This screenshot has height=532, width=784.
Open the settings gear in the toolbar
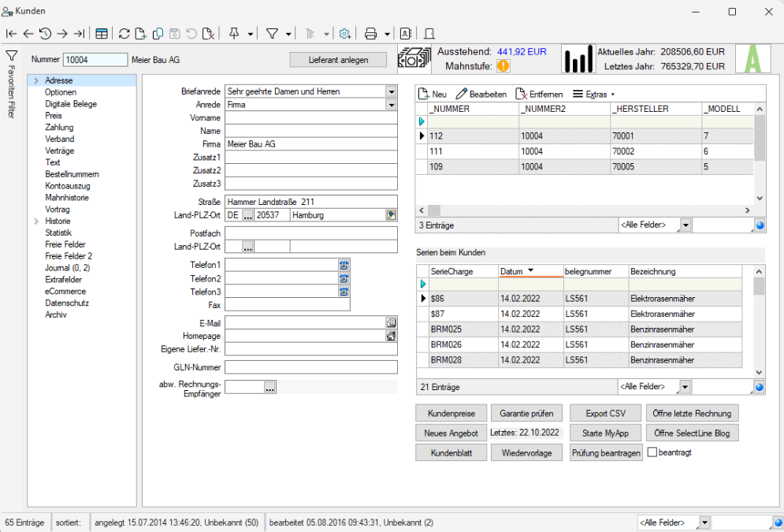click(344, 33)
